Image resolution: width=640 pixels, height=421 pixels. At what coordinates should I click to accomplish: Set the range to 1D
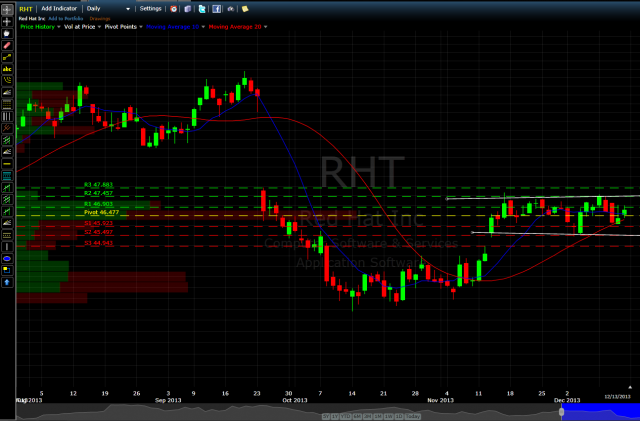[399, 417]
